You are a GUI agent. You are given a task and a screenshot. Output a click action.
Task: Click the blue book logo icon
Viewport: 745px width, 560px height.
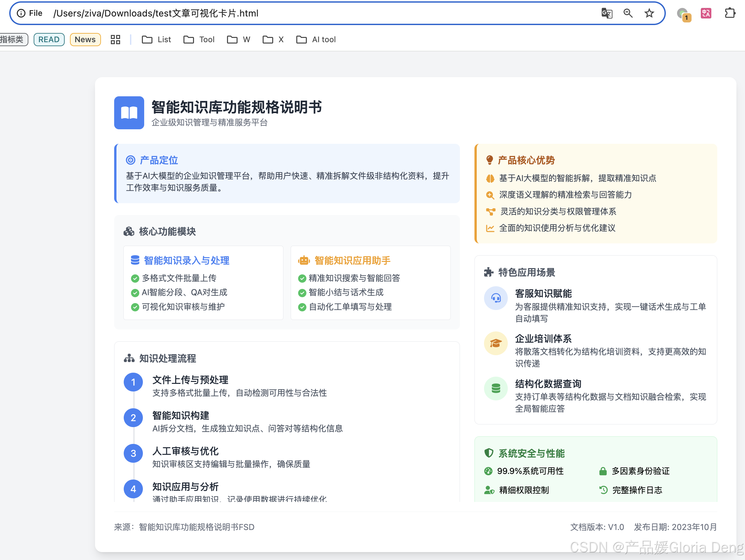click(x=129, y=113)
